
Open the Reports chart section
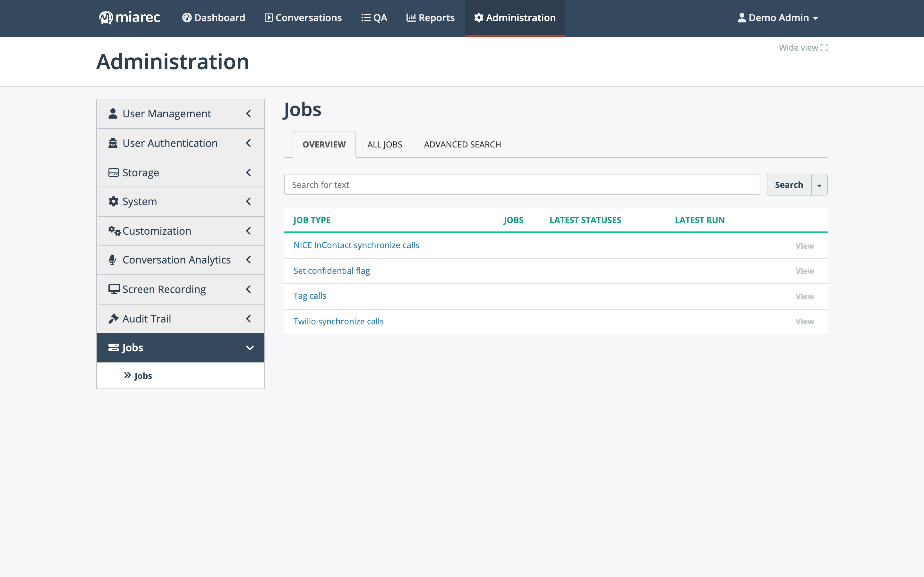point(430,18)
